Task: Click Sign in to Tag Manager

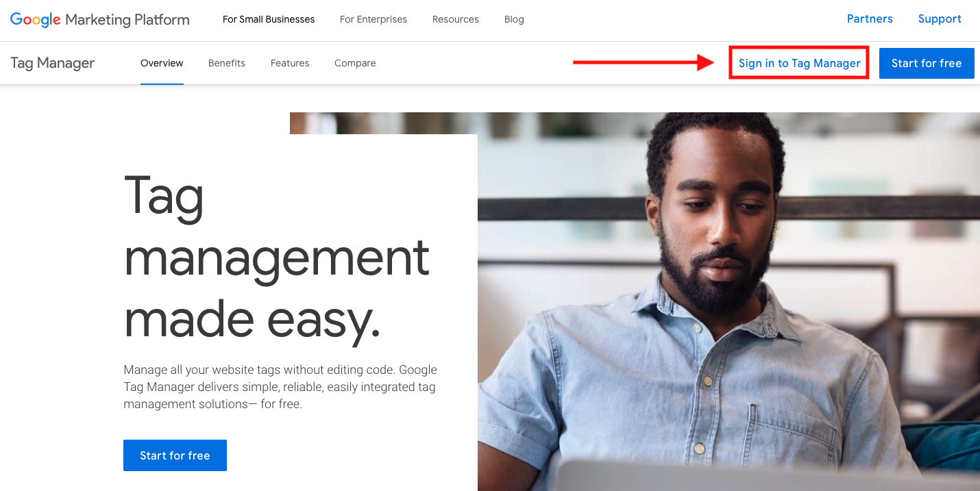Action: point(799,63)
